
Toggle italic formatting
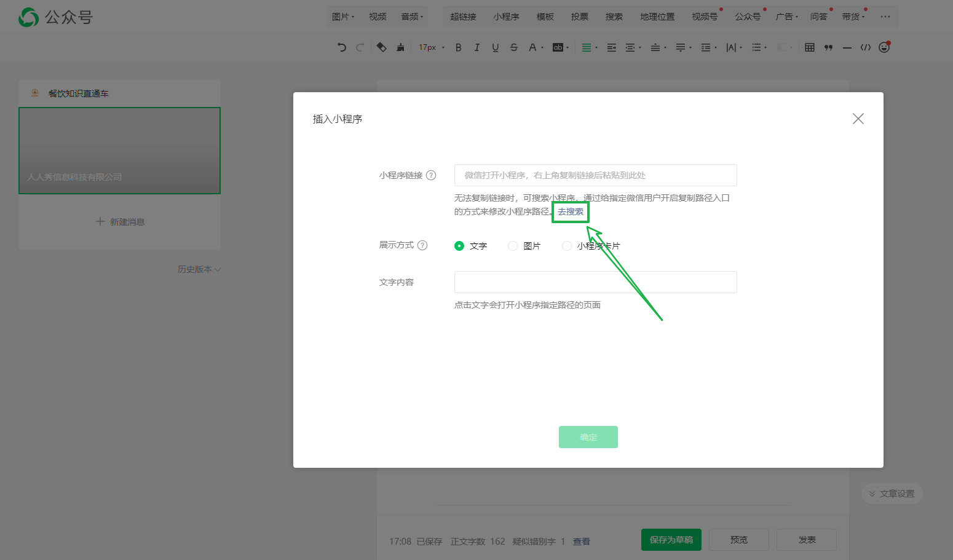pyautogui.click(x=476, y=47)
